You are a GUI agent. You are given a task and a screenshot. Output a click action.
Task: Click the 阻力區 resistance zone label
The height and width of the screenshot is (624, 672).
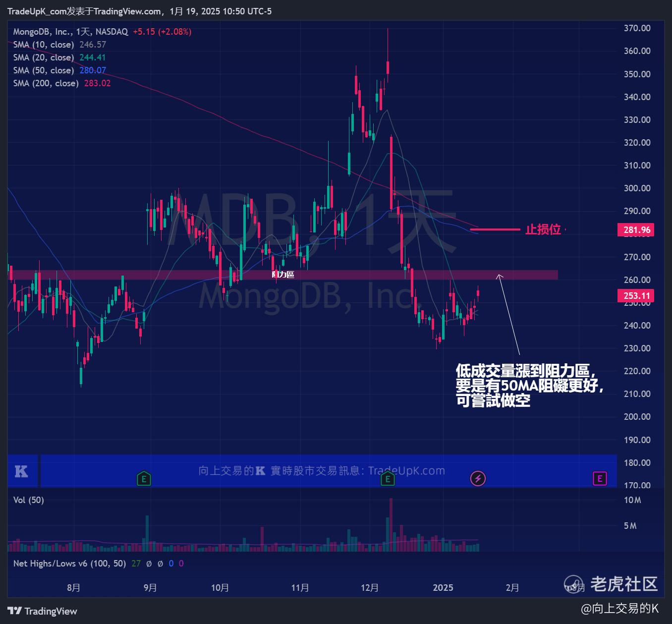(x=283, y=275)
